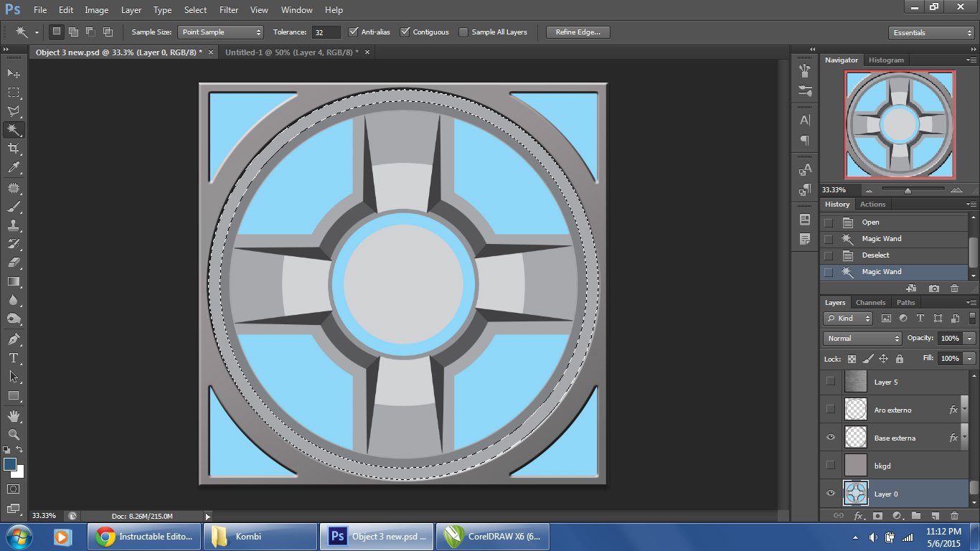Click the Refine Edge button

click(x=578, y=32)
